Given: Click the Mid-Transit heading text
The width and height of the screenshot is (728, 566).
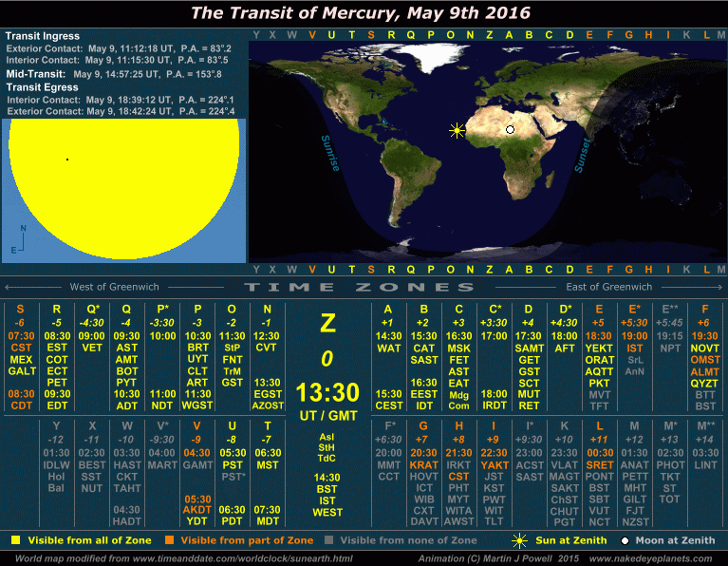Looking at the screenshot, I should [x=36, y=73].
